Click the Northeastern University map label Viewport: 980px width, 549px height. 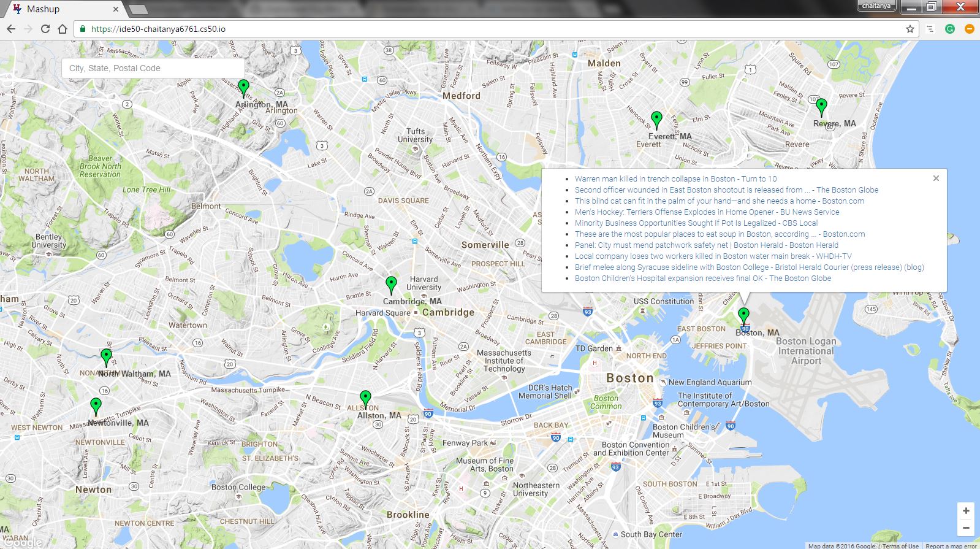click(x=536, y=489)
